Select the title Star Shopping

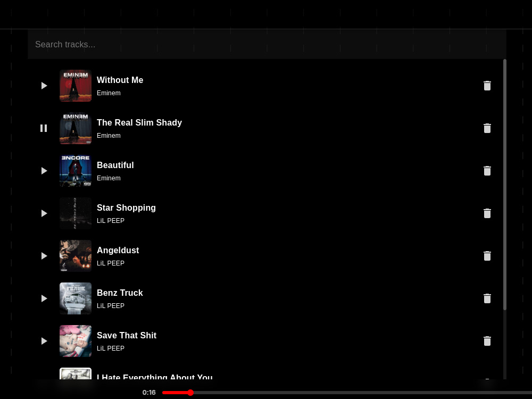(126, 207)
